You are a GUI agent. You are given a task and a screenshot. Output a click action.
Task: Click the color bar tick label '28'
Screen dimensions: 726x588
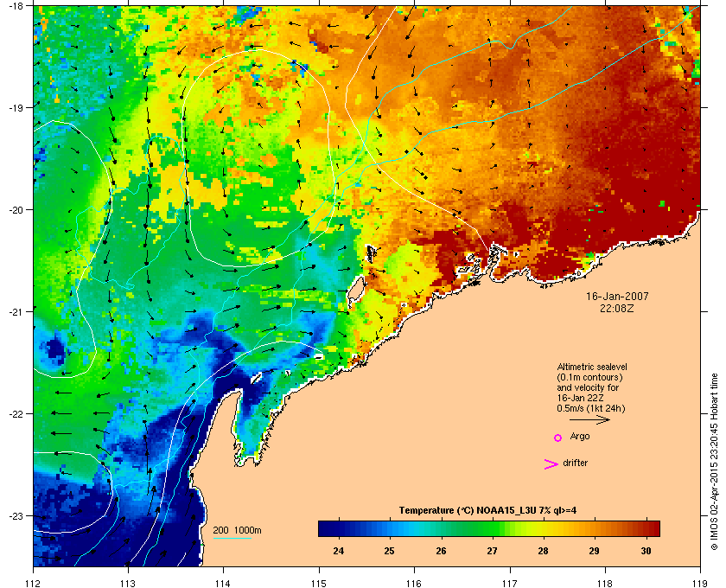click(543, 551)
